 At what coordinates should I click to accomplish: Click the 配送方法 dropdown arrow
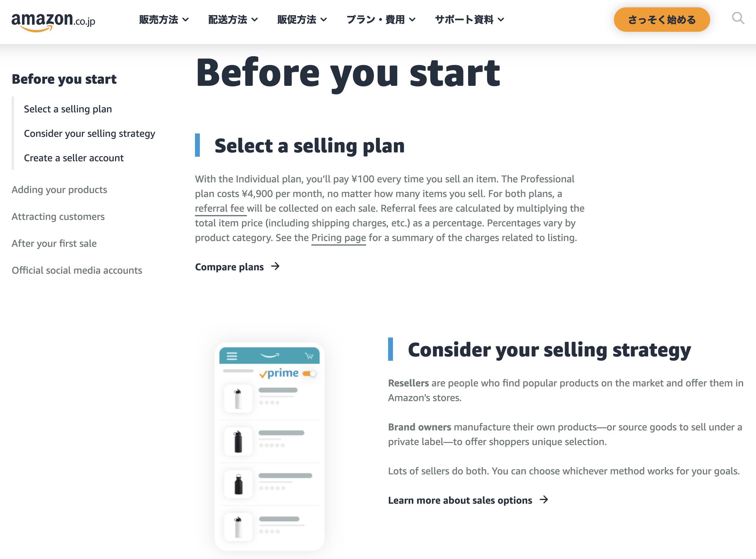pos(254,20)
